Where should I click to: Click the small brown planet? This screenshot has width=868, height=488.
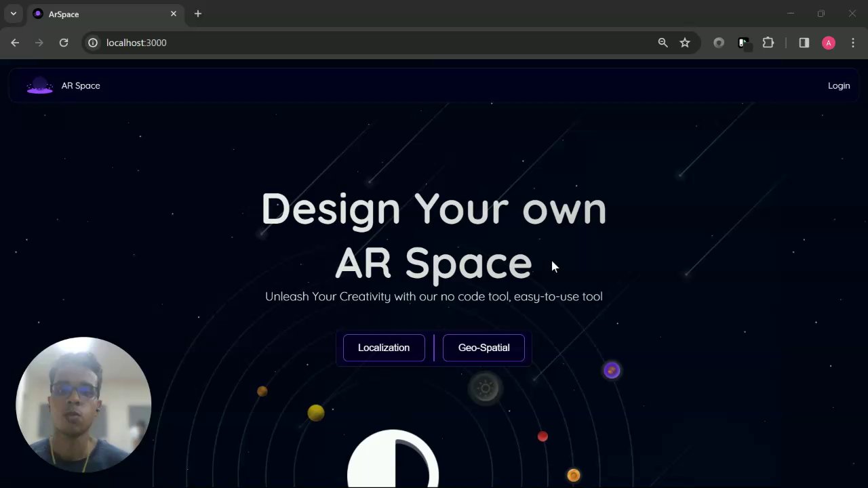(x=262, y=391)
